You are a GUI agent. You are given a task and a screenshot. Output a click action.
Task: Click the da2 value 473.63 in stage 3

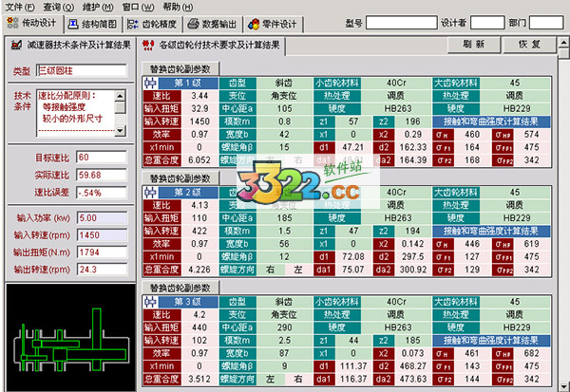point(412,379)
